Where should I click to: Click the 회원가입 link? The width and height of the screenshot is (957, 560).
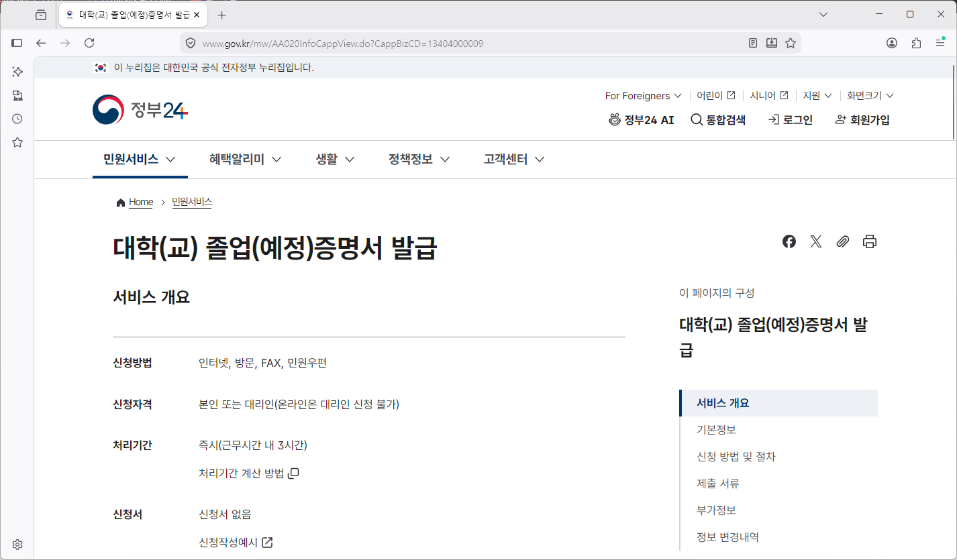point(862,120)
